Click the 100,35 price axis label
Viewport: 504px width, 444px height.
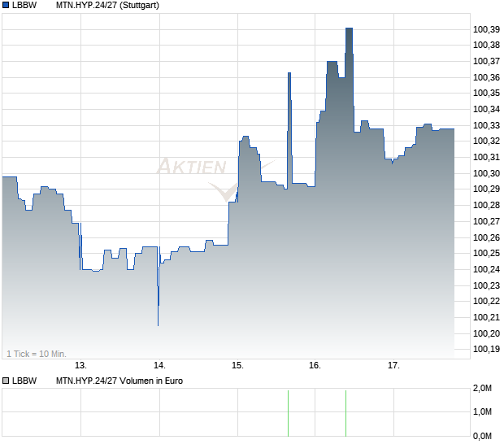(486, 93)
